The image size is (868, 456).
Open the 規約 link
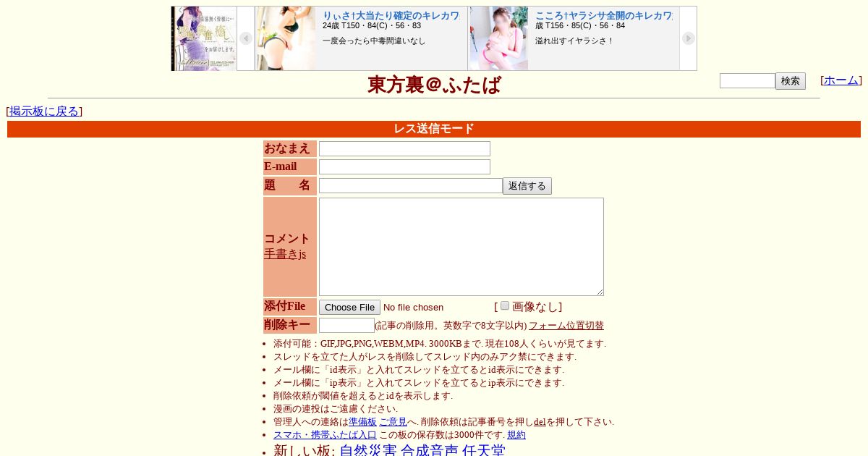coord(516,435)
